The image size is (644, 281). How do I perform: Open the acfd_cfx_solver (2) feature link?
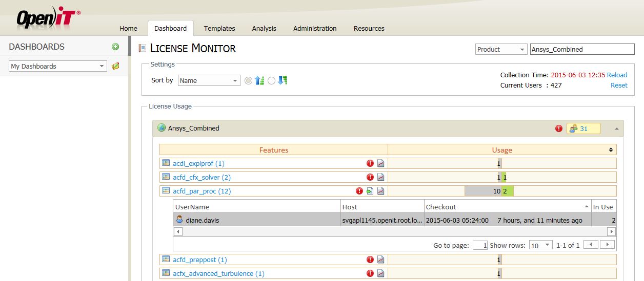click(x=202, y=178)
